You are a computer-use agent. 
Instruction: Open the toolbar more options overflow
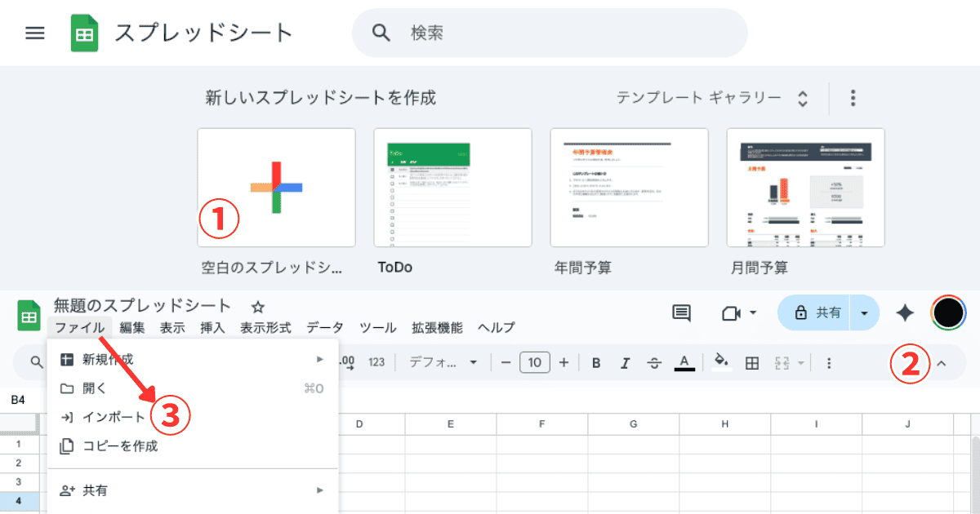click(x=829, y=363)
